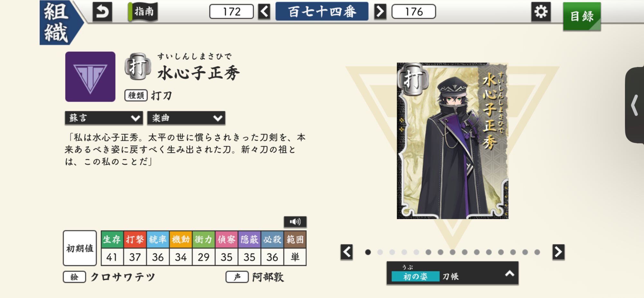This screenshot has width=644, height=298.
Task: Show previous card image arrow
Action: pyautogui.click(x=347, y=252)
